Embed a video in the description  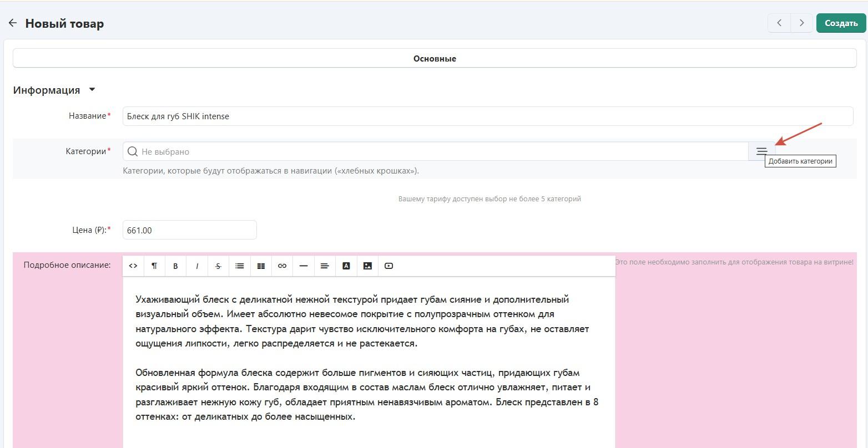click(388, 266)
